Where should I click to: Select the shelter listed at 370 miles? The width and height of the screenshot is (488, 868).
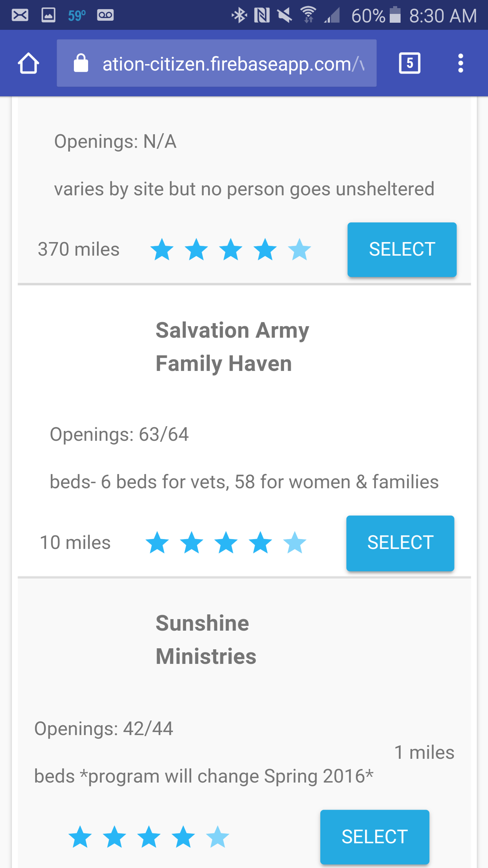[402, 250]
